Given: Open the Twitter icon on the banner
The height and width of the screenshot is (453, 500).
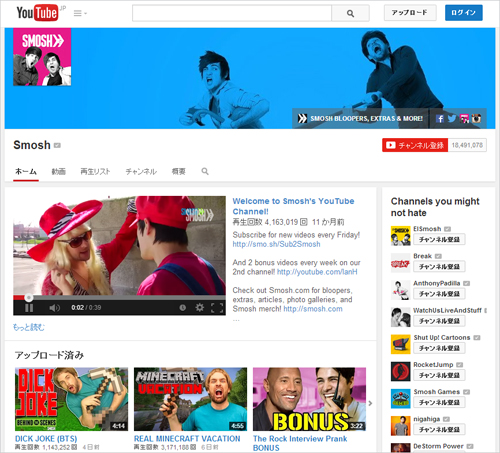Looking at the screenshot, I should [x=452, y=119].
